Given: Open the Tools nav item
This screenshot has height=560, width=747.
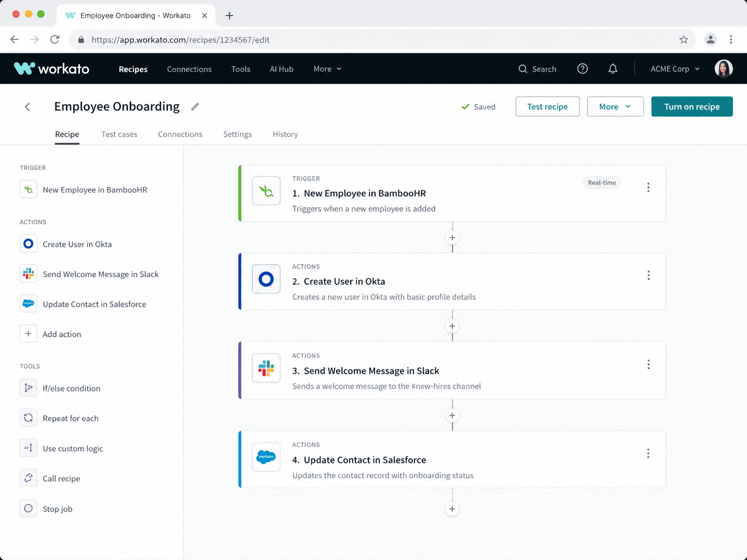Looking at the screenshot, I should pos(241,69).
